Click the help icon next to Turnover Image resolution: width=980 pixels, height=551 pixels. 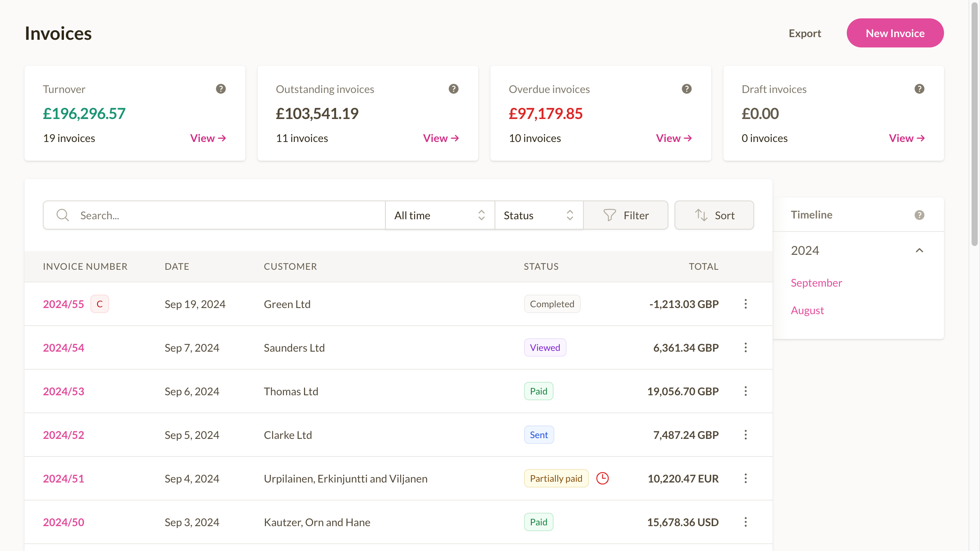(221, 88)
